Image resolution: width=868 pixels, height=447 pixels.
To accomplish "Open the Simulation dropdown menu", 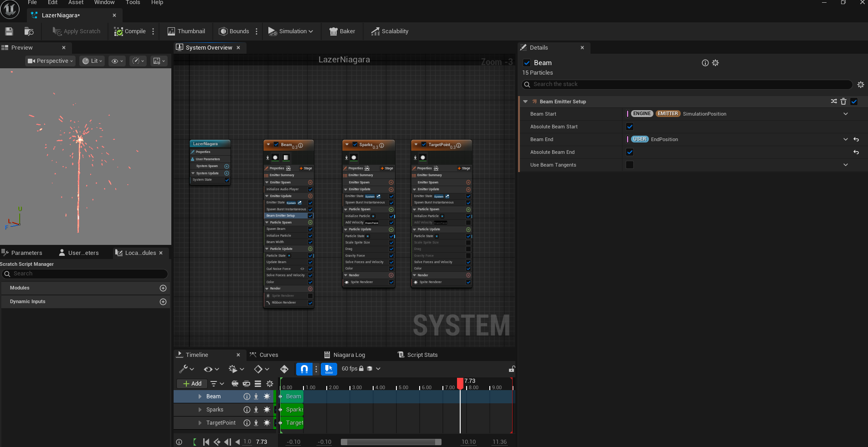I will tap(291, 31).
